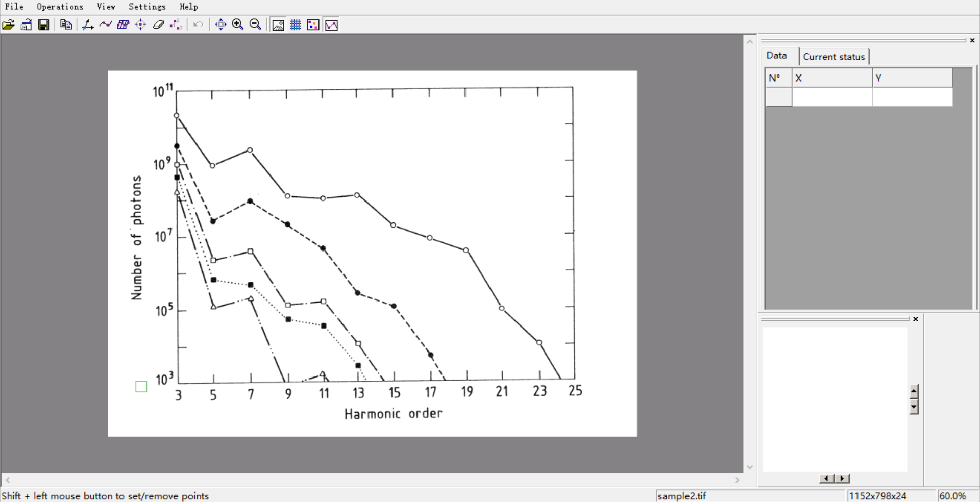This screenshot has height=502, width=980.
Task: Select the crosshair point picker tool
Action: coord(140,24)
